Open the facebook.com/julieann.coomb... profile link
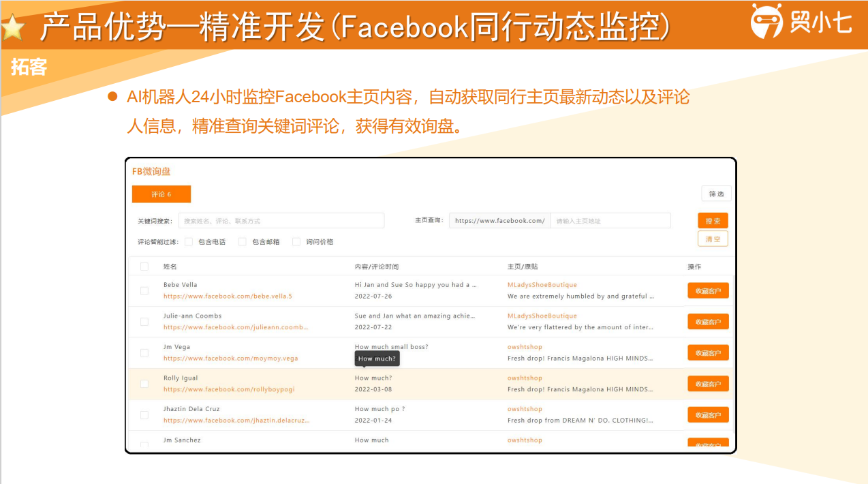 [236, 327]
